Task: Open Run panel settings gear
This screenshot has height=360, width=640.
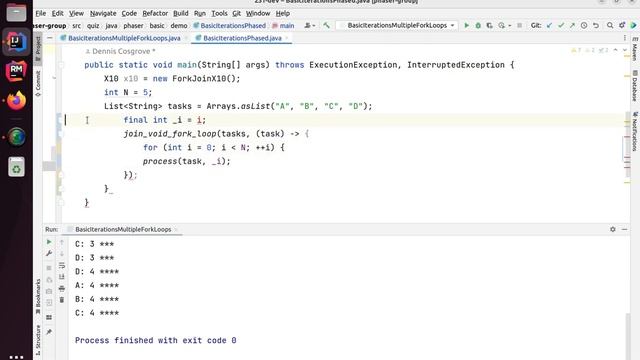Action: 613,229
